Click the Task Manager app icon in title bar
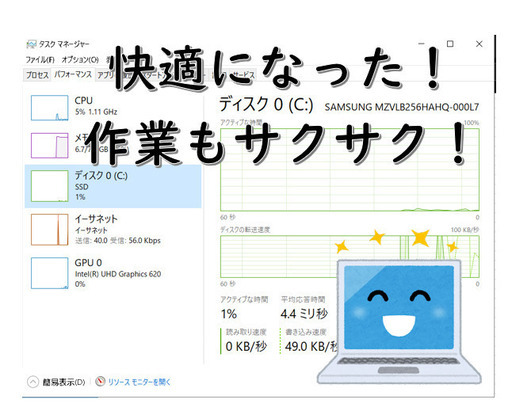 click(31, 44)
